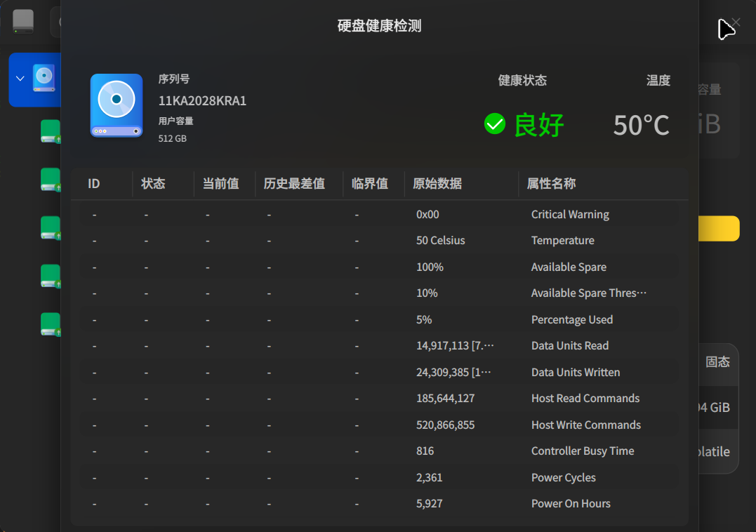The width and height of the screenshot is (756, 532).
Task: Click the 816 raw data value
Action: [425, 451]
